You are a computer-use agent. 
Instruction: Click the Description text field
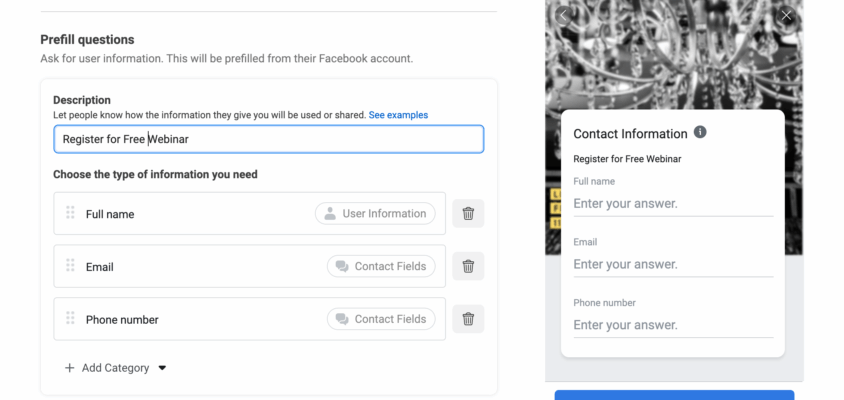pos(269,139)
